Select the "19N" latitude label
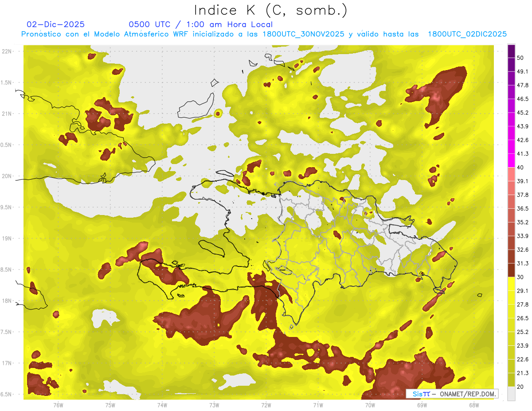The image size is (532, 411). (x=7, y=239)
